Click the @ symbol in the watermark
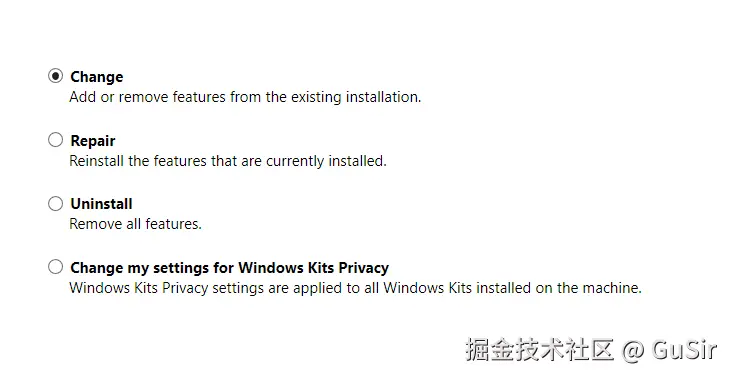Screen dimensions: 731x378 coord(633,351)
